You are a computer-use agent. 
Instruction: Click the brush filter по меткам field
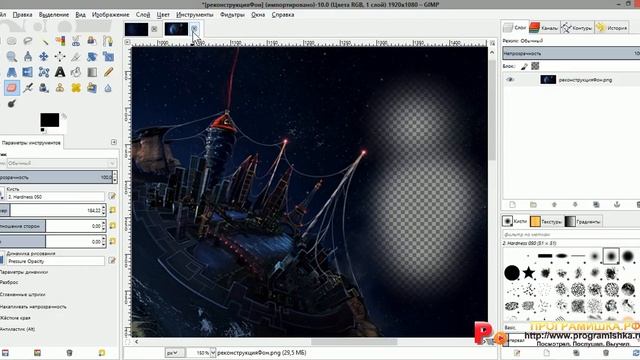(571, 234)
